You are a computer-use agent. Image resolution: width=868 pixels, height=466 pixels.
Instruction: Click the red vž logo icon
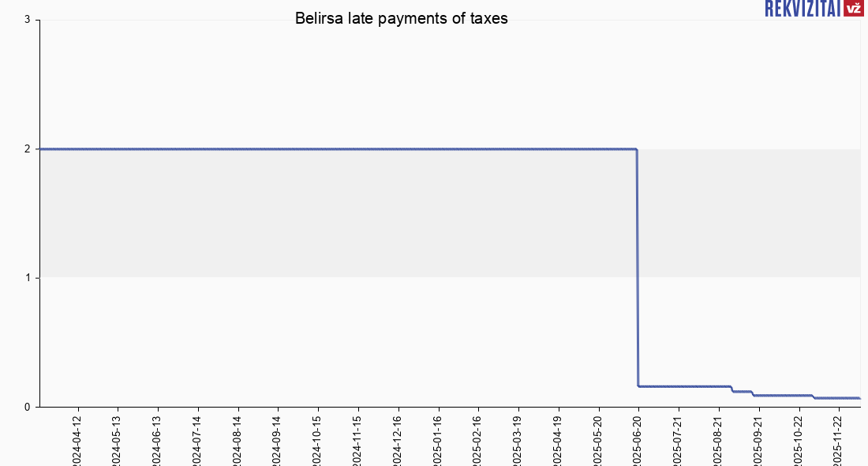tap(853, 8)
